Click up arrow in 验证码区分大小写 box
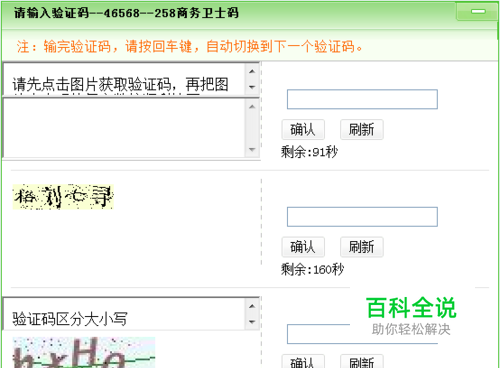This screenshot has width=500, height=368. [x=252, y=306]
